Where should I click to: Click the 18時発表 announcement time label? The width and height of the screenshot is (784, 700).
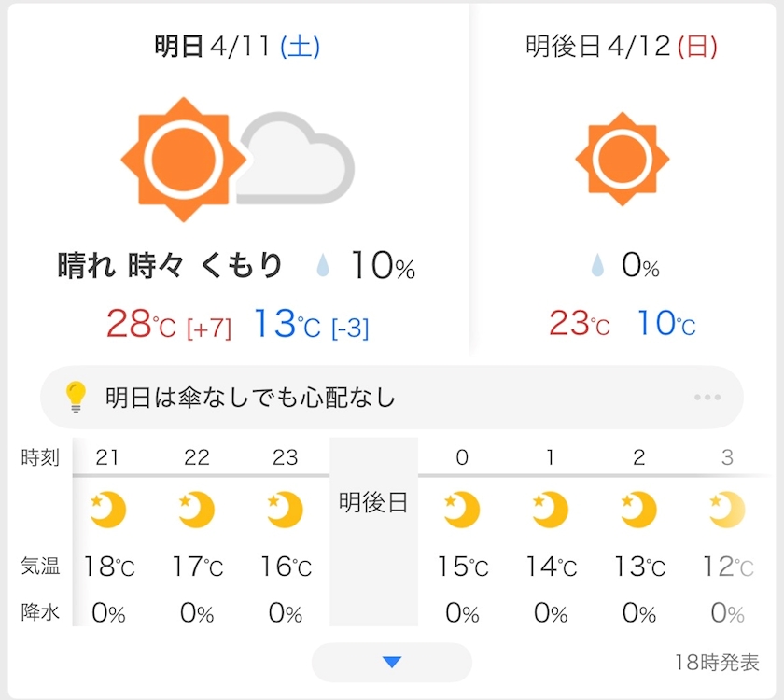tap(717, 662)
